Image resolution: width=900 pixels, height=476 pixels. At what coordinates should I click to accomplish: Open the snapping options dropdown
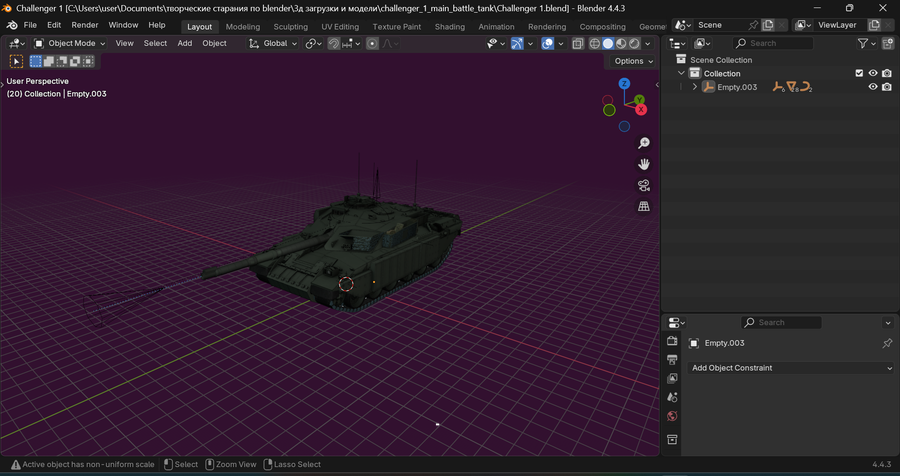(x=351, y=44)
